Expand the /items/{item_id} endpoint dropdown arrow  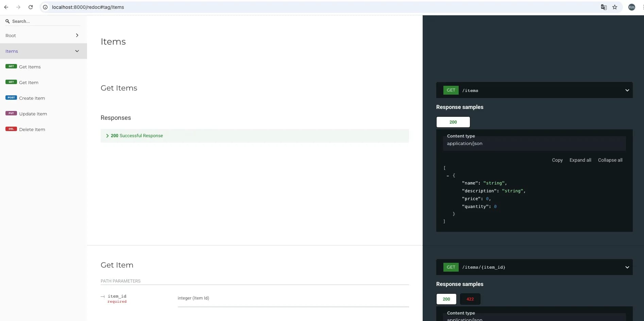(627, 267)
